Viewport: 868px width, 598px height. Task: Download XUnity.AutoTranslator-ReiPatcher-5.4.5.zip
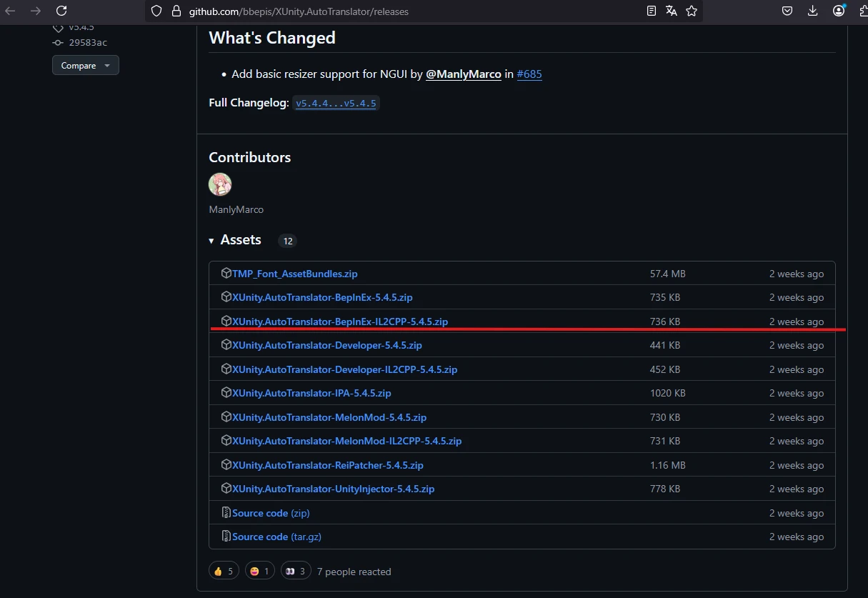pyautogui.click(x=328, y=465)
